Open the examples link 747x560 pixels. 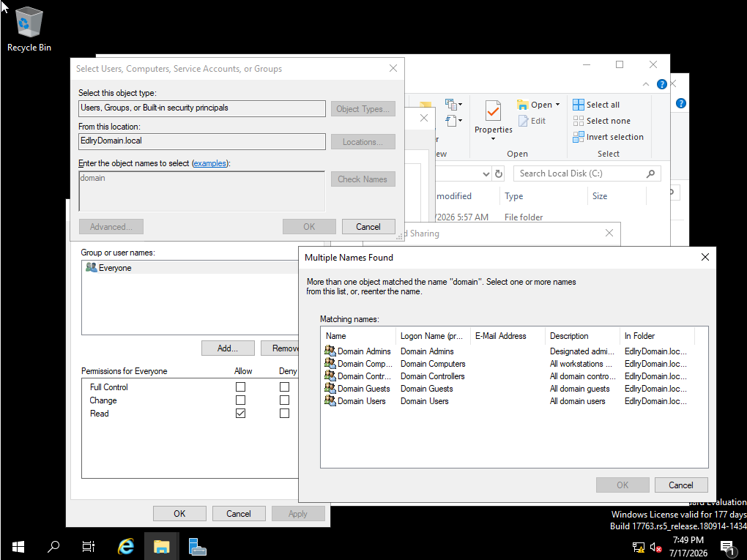[209, 163]
